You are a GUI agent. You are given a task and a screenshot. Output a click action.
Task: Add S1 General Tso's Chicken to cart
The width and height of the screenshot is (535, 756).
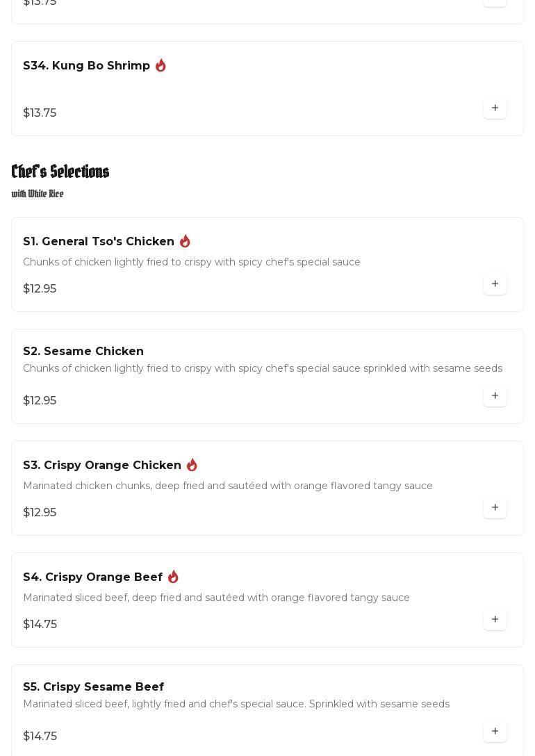(495, 284)
